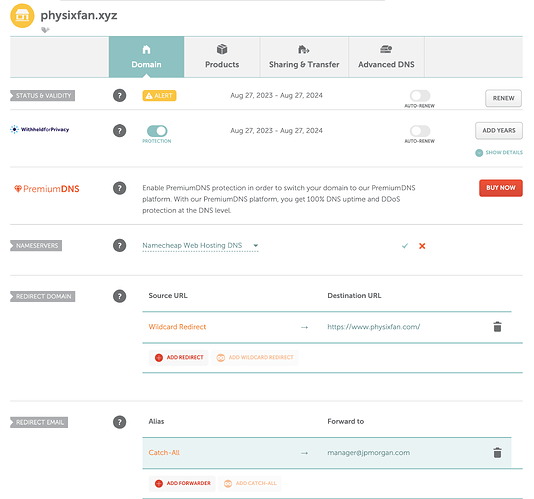Turn off WithheldforPrivacy protection toggle
The image size is (534, 499).
point(157,131)
